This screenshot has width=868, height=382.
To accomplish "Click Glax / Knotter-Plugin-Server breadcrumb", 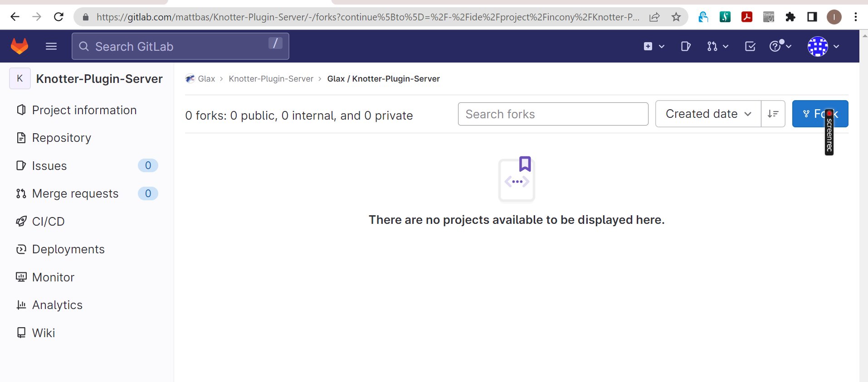I will [x=383, y=79].
